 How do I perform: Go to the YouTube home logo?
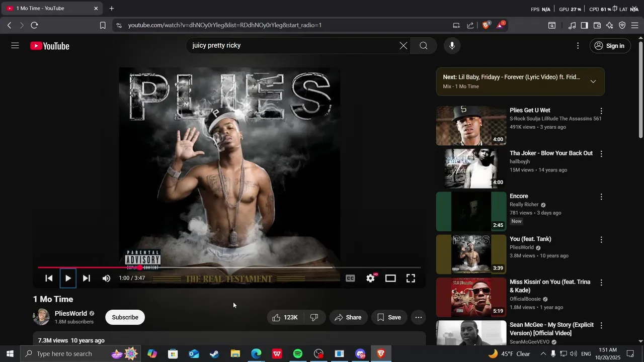49,46
